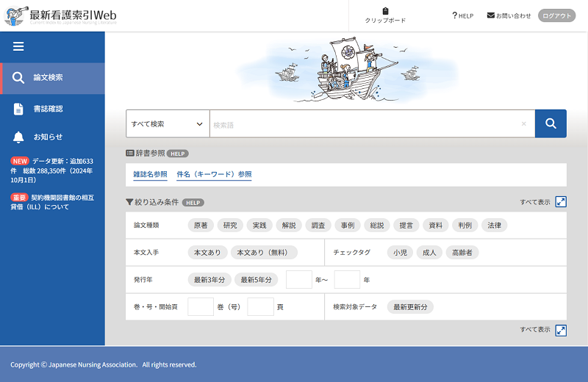The image size is (588, 382).
Task: Clear search field with the x icon
Action: pos(524,123)
